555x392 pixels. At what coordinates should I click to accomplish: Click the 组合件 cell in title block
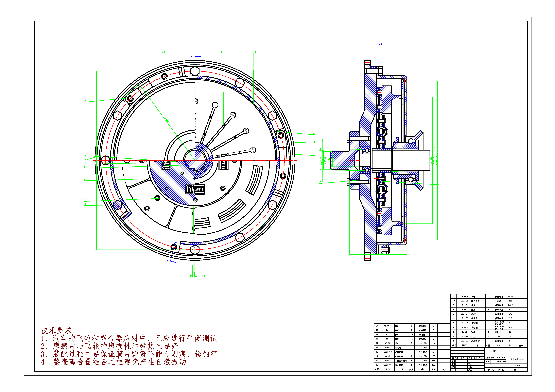(x=495, y=351)
